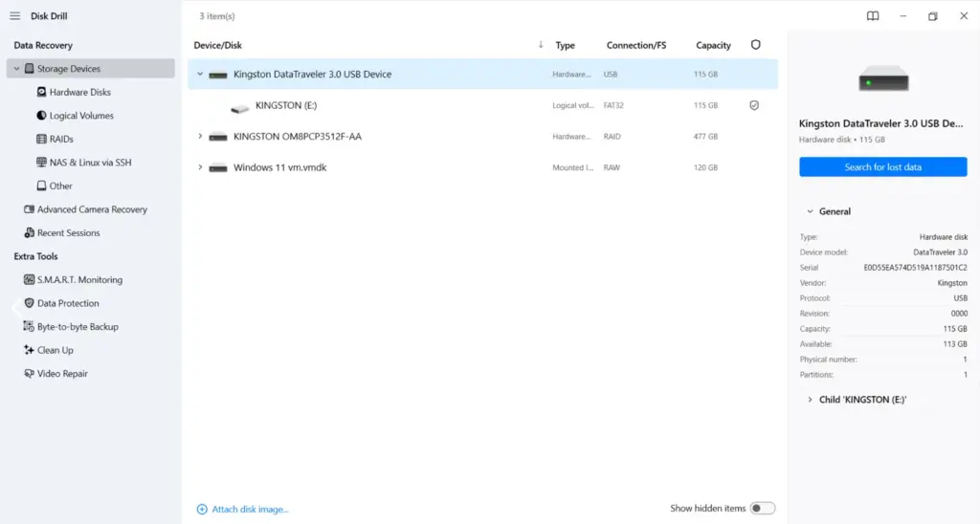
Task: Click the Device/Disk column header
Action: pyautogui.click(x=217, y=45)
